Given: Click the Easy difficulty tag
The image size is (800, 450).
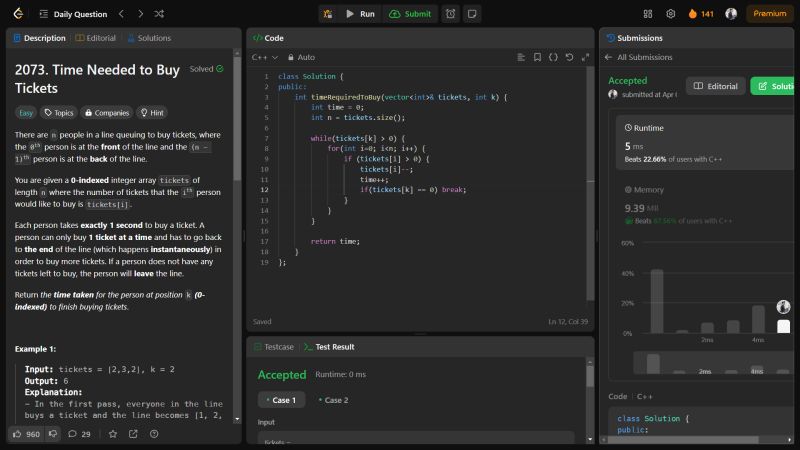Looking at the screenshot, I should pyautogui.click(x=26, y=113).
